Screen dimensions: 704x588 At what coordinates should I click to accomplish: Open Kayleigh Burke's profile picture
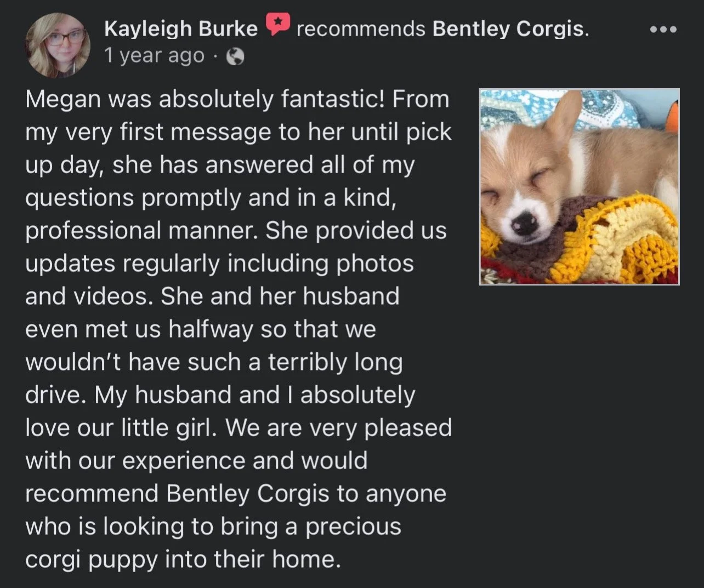click(x=58, y=45)
